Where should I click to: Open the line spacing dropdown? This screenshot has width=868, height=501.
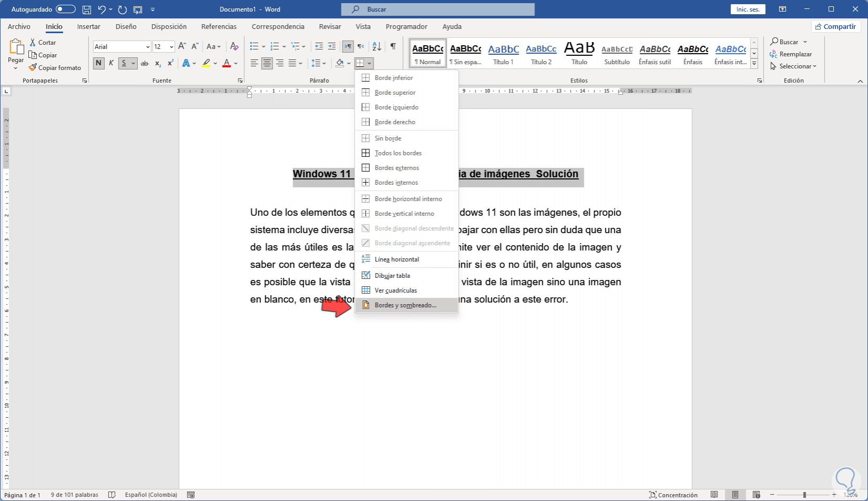pyautogui.click(x=319, y=63)
